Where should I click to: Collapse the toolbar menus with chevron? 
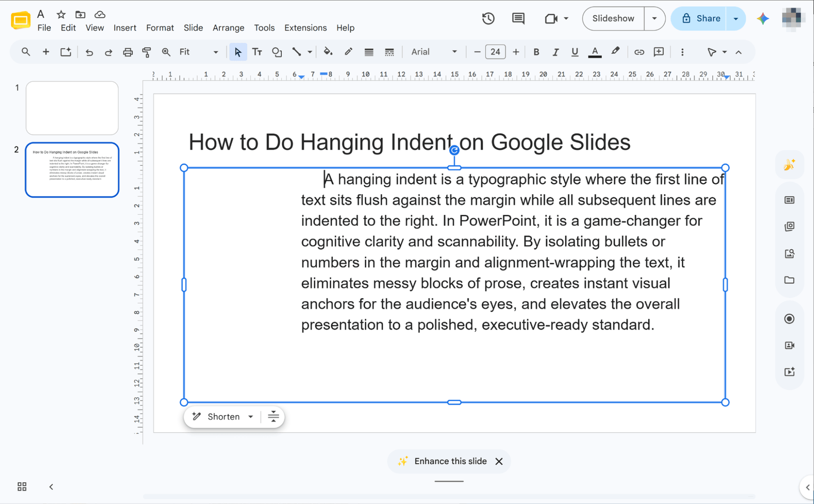click(x=739, y=52)
